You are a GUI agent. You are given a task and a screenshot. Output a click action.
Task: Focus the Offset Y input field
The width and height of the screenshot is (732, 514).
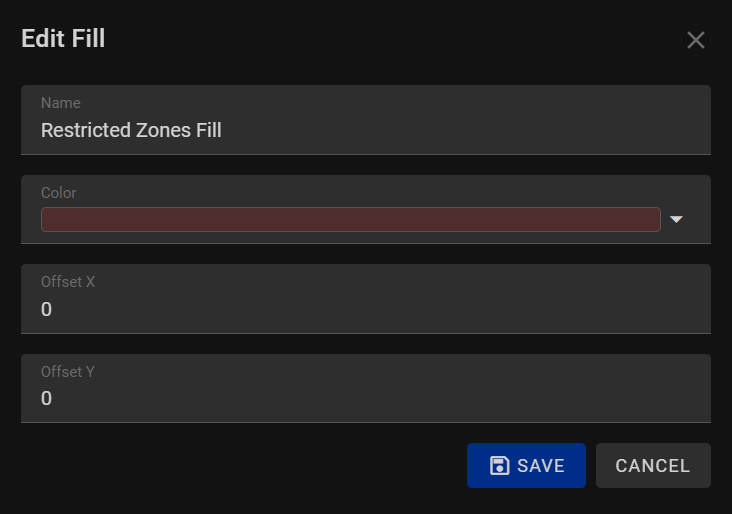(x=366, y=388)
